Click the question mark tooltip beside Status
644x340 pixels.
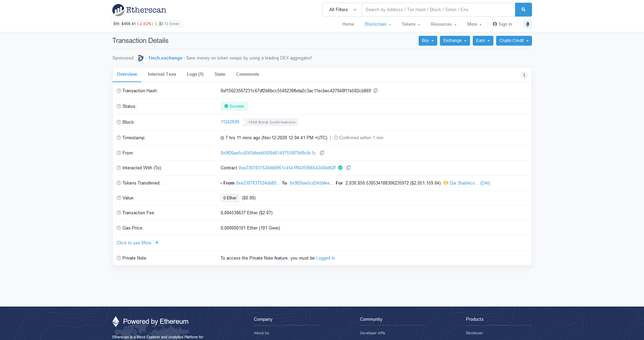[x=118, y=106]
